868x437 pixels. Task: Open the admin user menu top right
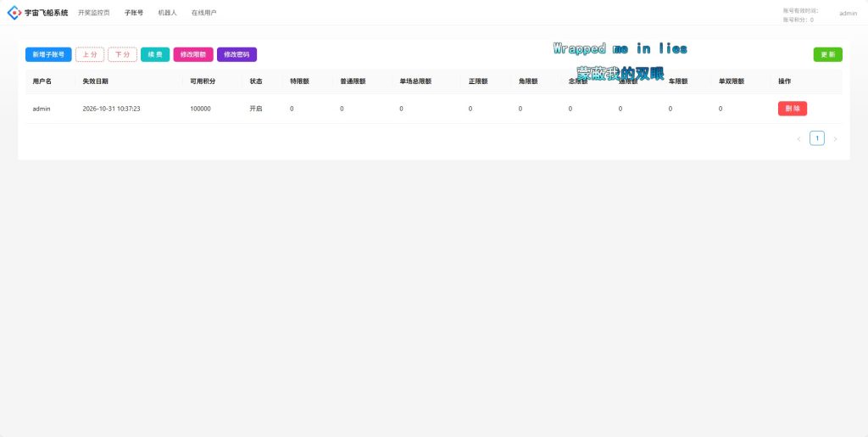point(848,14)
